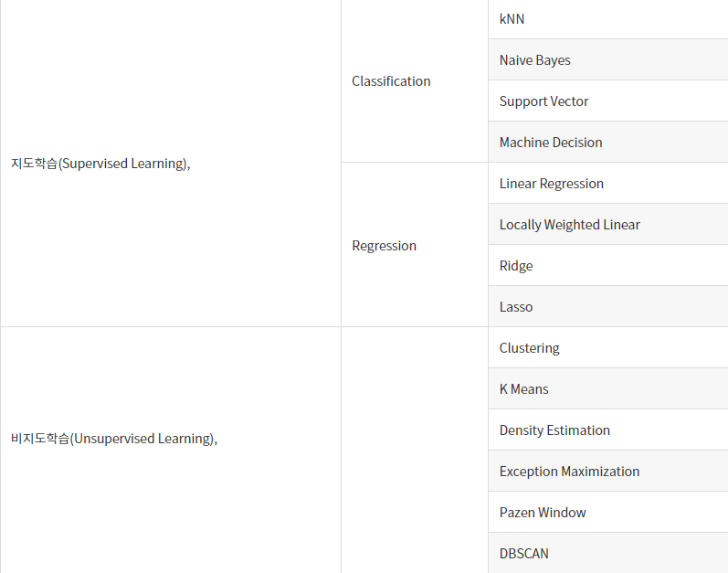728x573 pixels.
Task: Click the Supervised Learning text
Action: click(x=122, y=164)
